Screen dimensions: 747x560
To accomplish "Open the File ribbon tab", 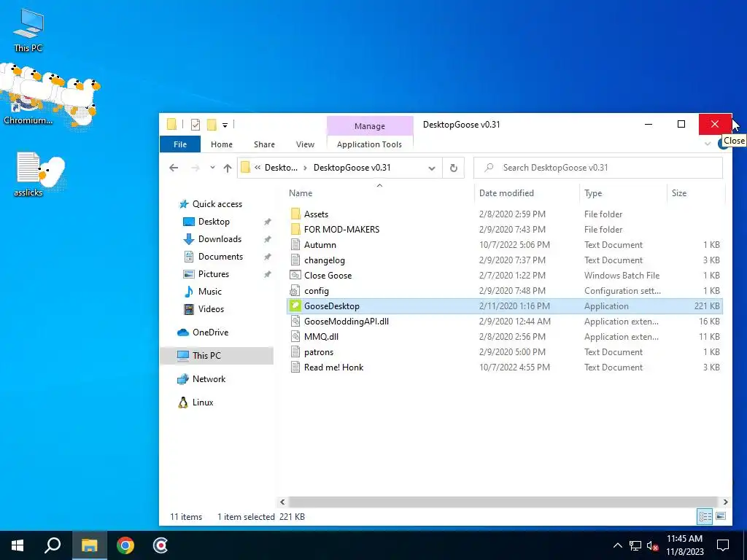I will (180, 144).
